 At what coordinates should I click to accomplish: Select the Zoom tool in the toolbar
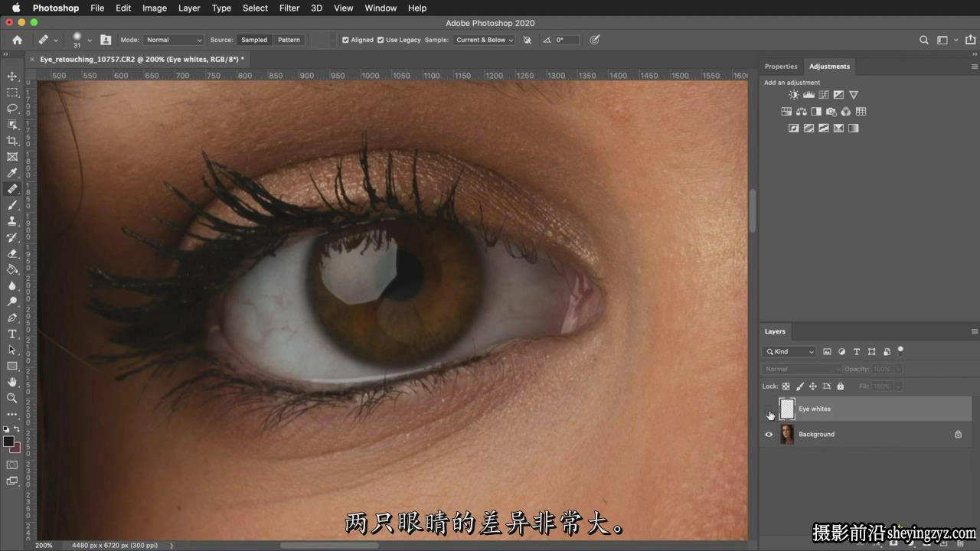tap(12, 398)
